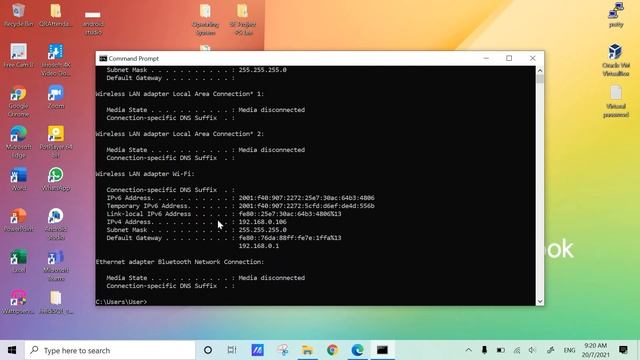Open the Microsoft Edge desktop shortcut
The height and width of the screenshot is (360, 640).
pyautogui.click(x=18, y=142)
